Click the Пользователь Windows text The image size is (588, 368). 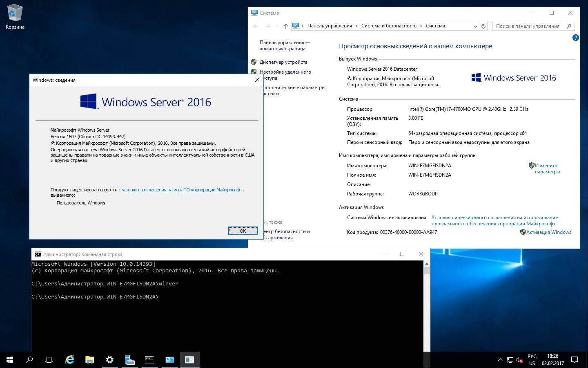(81, 203)
